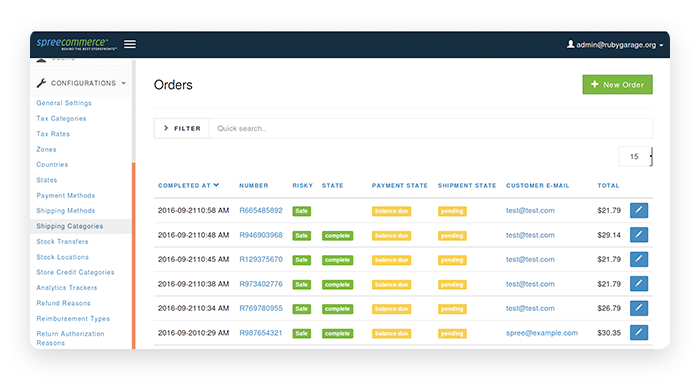Click the Spree Commerce logo

[x=76, y=44]
